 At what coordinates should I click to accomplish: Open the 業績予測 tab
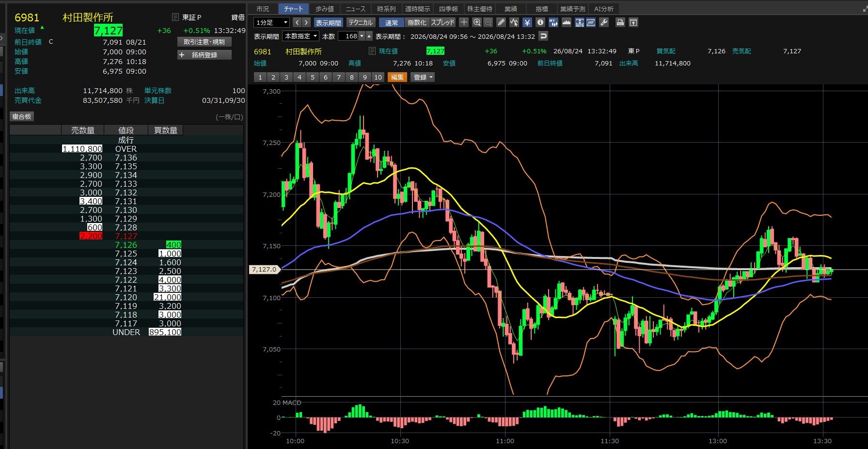tap(572, 9)
